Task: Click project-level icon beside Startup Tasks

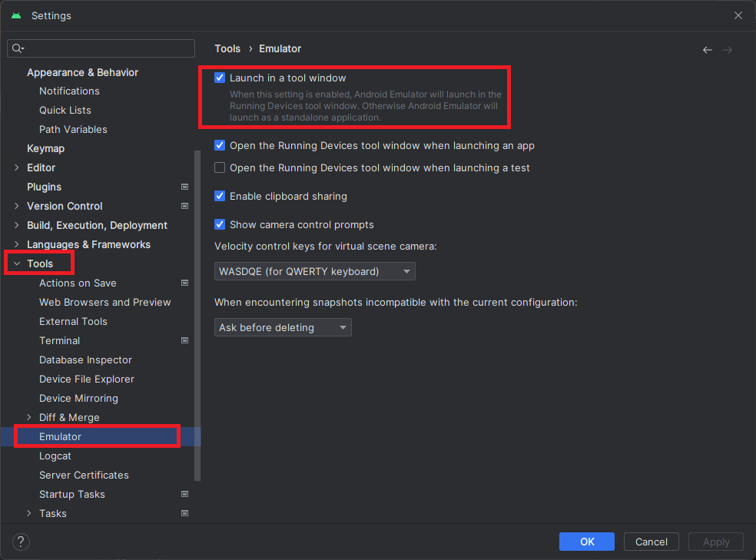Action: [x=184, y=494]
